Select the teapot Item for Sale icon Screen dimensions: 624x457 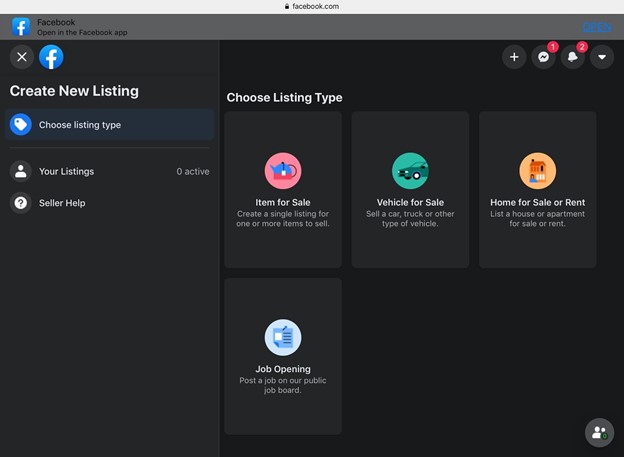(x=283, y=171)
